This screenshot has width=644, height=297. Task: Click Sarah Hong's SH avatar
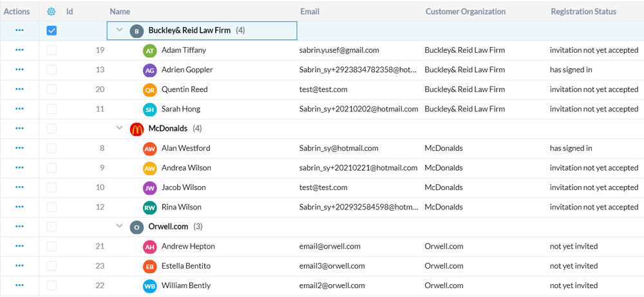[149, 110]
